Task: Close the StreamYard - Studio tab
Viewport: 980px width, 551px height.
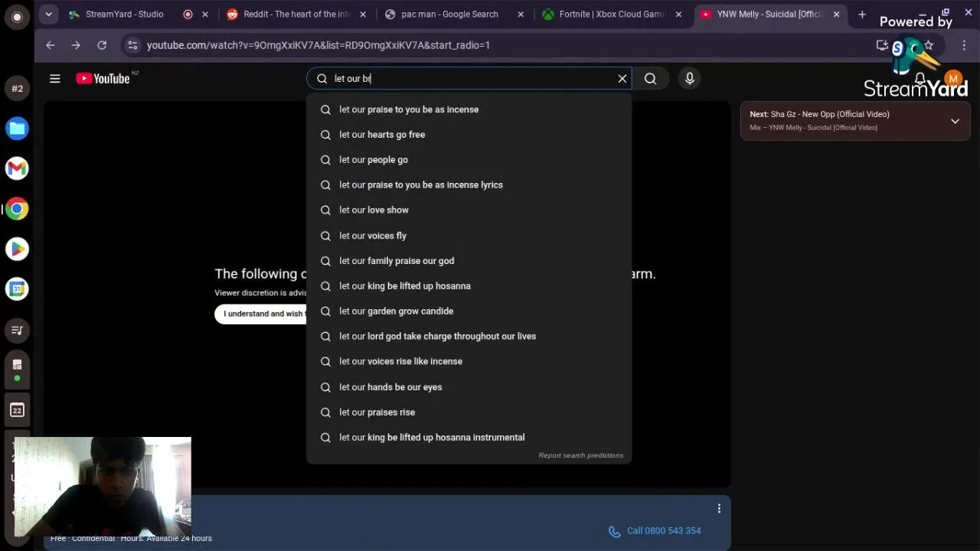Action: point(205,14)
